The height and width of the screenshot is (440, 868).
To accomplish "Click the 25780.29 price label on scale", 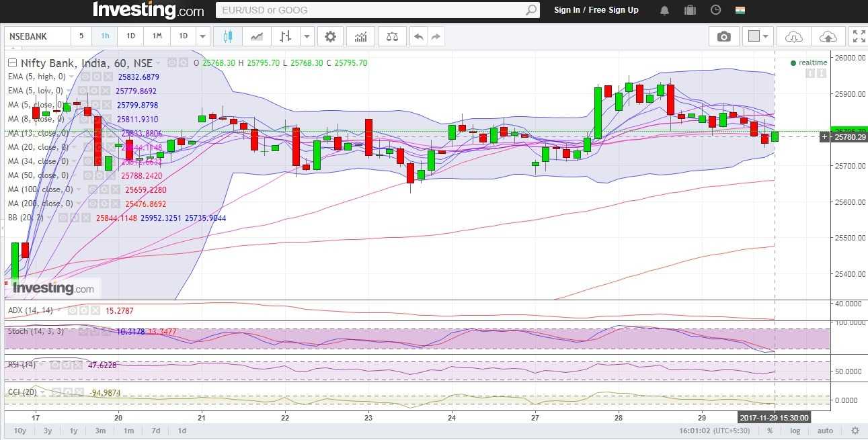I will (849, 137).
